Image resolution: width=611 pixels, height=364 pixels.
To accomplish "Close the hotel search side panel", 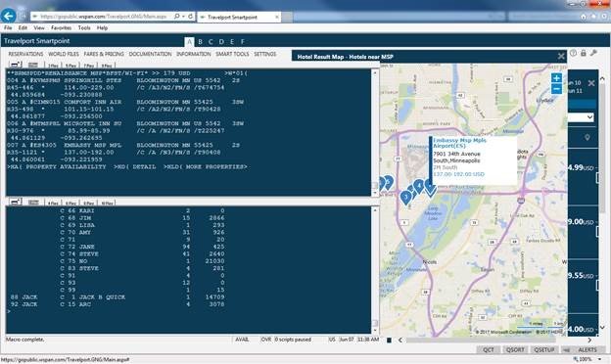I will tap(591, 83).
